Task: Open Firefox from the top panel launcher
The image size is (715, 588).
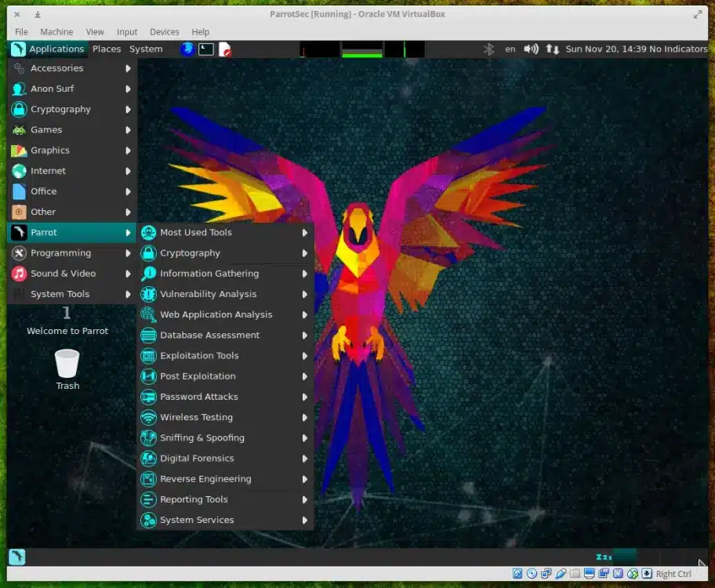Action: point(186,48)
